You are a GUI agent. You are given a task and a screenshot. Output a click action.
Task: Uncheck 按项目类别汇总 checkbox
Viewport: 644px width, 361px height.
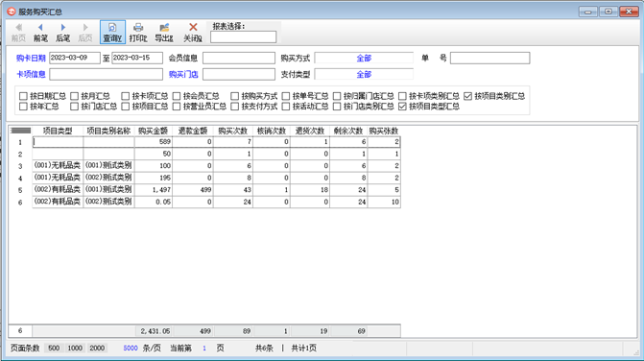pyautogui.click(x=467, y=96)
